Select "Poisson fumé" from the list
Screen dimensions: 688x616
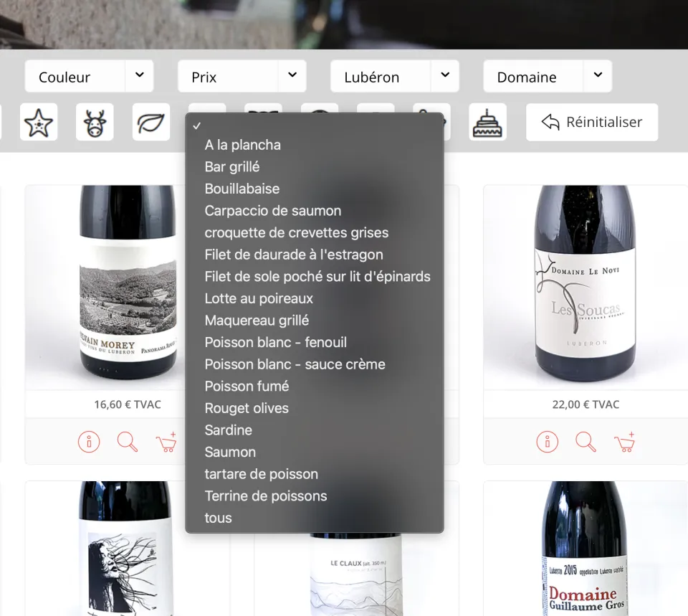(315, 387)
